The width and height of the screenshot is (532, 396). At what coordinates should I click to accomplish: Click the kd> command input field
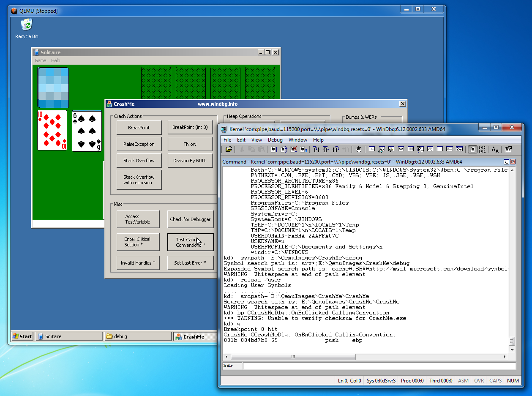379,366
